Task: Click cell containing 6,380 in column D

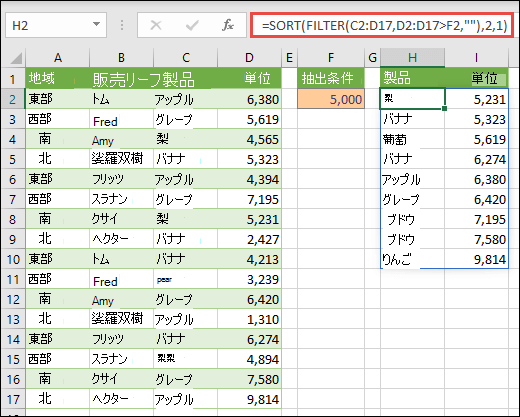Action: point(249,99)
